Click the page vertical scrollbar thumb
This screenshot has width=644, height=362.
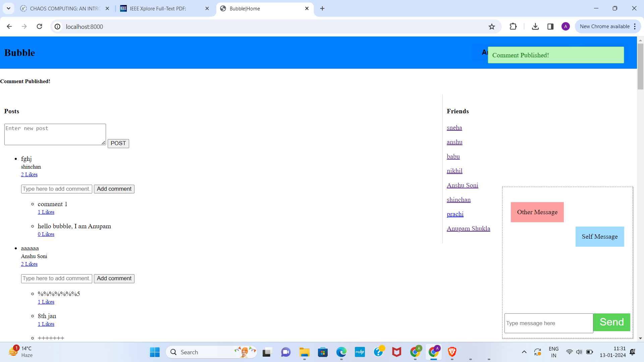coord(640,66)
